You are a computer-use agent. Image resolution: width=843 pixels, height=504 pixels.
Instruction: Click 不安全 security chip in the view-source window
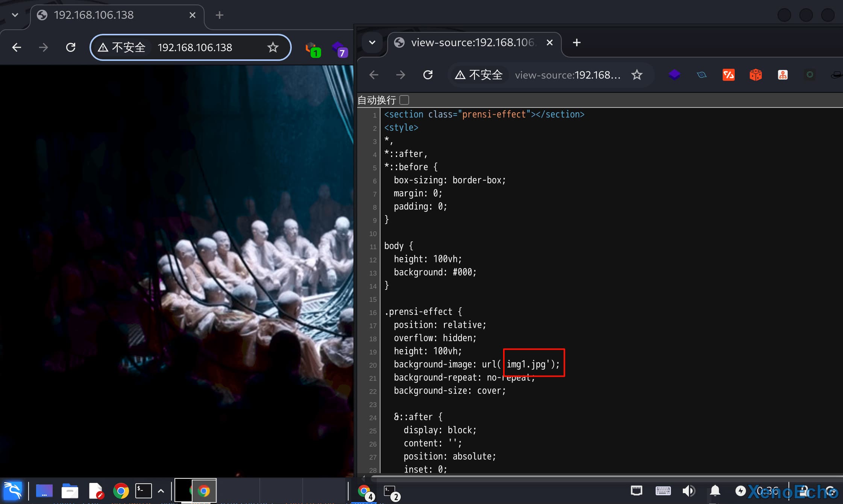479,75
